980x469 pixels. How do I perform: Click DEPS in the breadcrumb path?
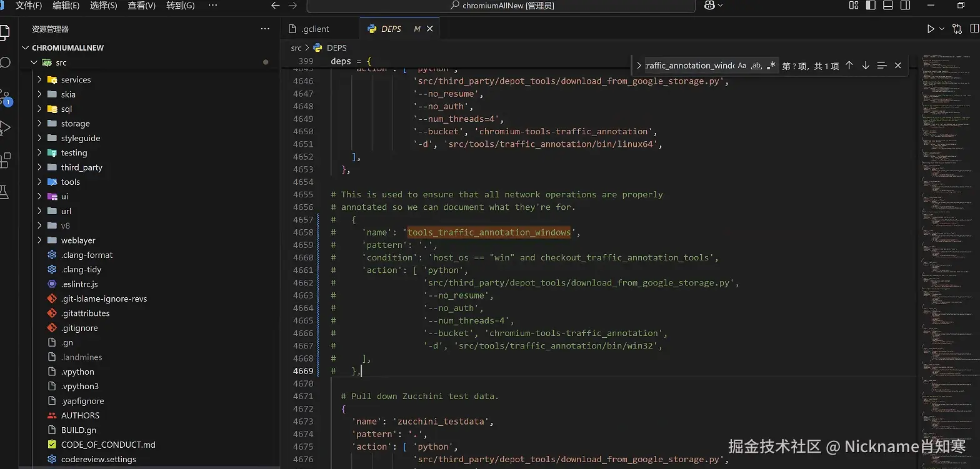click(336, 47)
